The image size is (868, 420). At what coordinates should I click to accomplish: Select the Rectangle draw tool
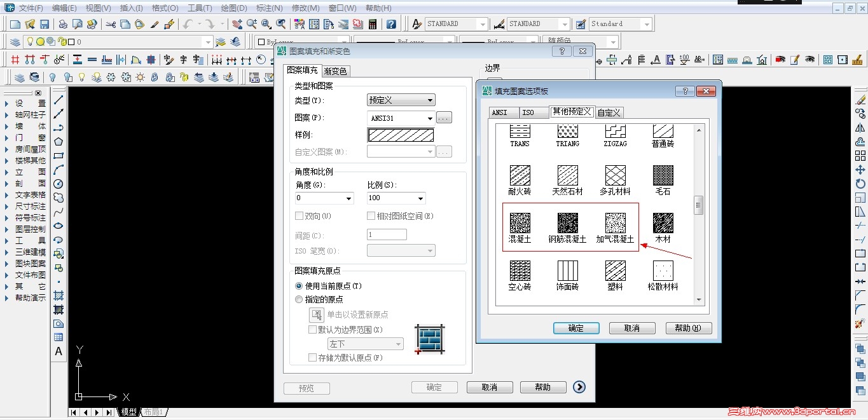pyautogui.click(x=59, y=156)
